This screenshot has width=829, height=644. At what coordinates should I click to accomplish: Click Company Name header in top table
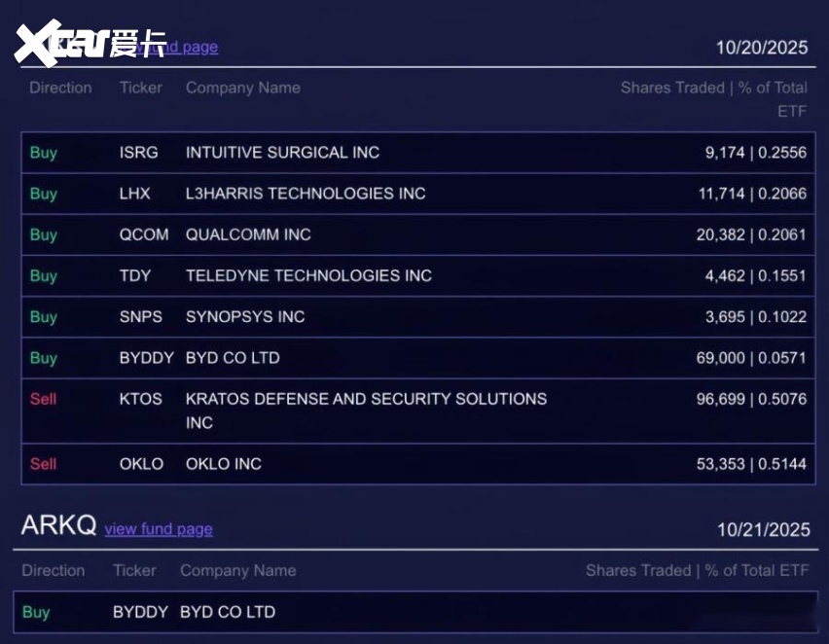pyautogui.click(x=242, y=88)
